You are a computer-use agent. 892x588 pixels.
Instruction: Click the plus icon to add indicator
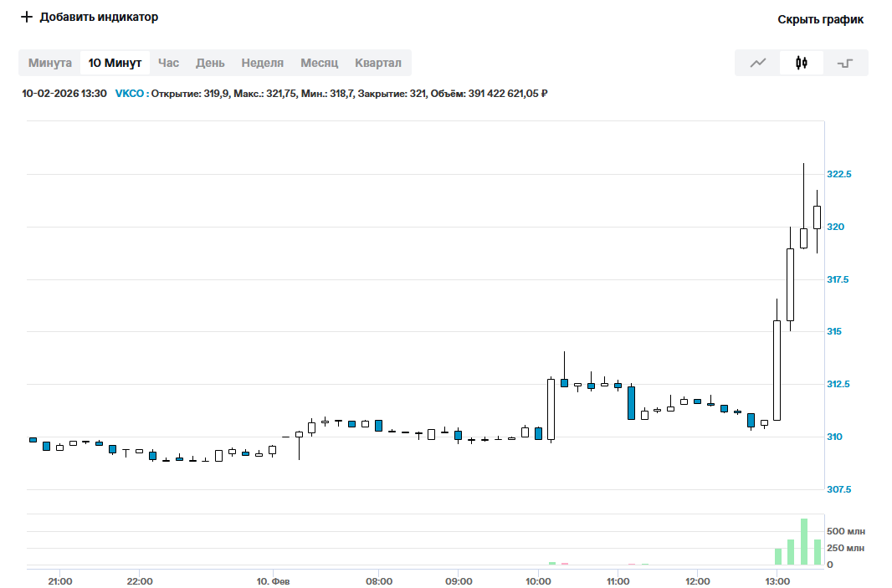pos(27,17)
